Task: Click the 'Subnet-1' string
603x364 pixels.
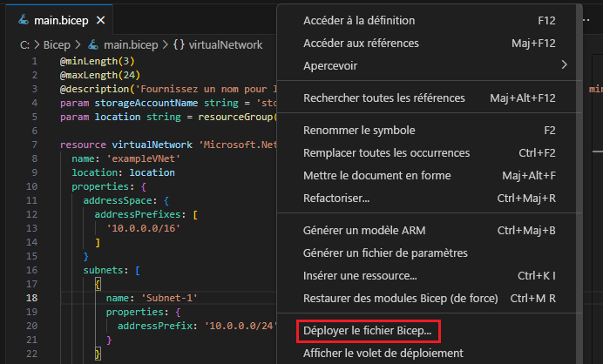Action: point(170,298)
